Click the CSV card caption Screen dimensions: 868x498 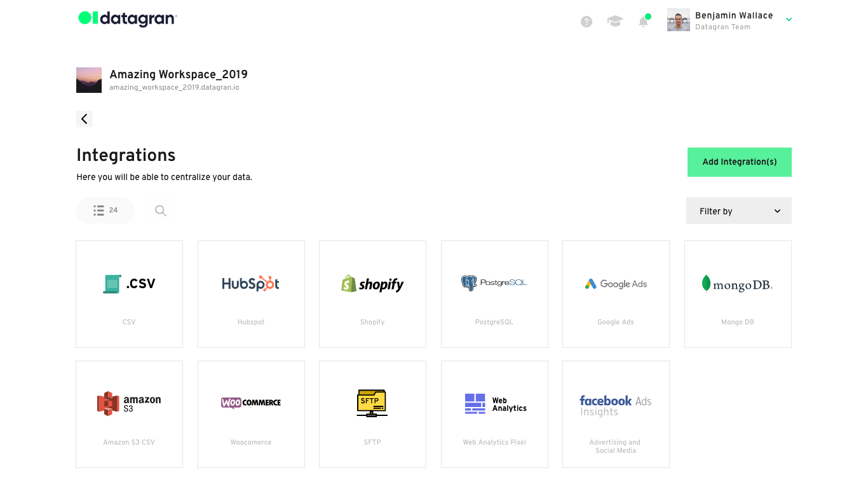(129, 322)
